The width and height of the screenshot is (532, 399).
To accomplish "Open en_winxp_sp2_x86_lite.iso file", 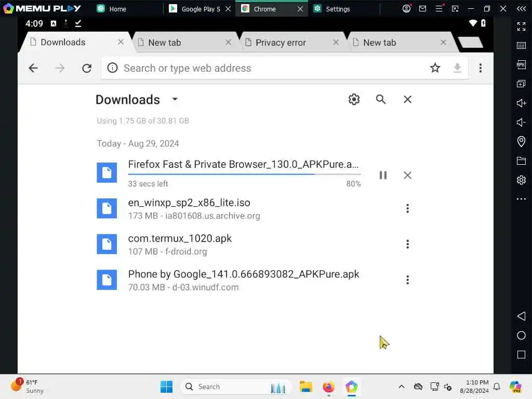I will pos(189,203).
